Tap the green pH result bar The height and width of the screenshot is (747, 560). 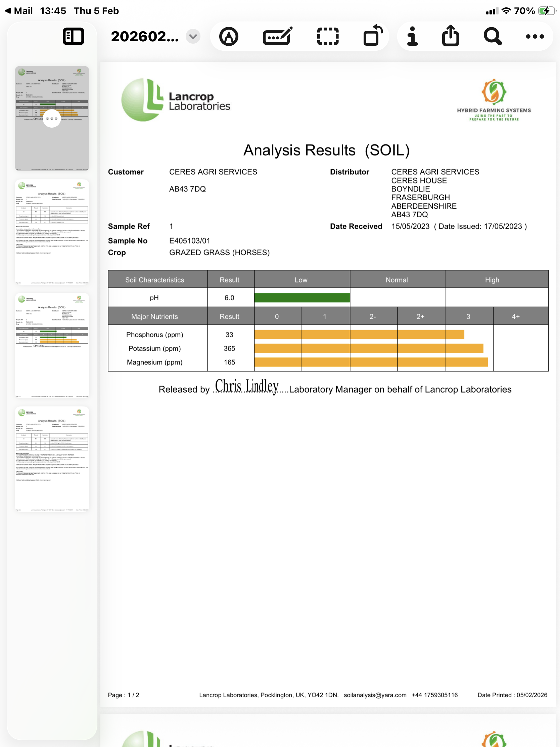pos(302,298)
